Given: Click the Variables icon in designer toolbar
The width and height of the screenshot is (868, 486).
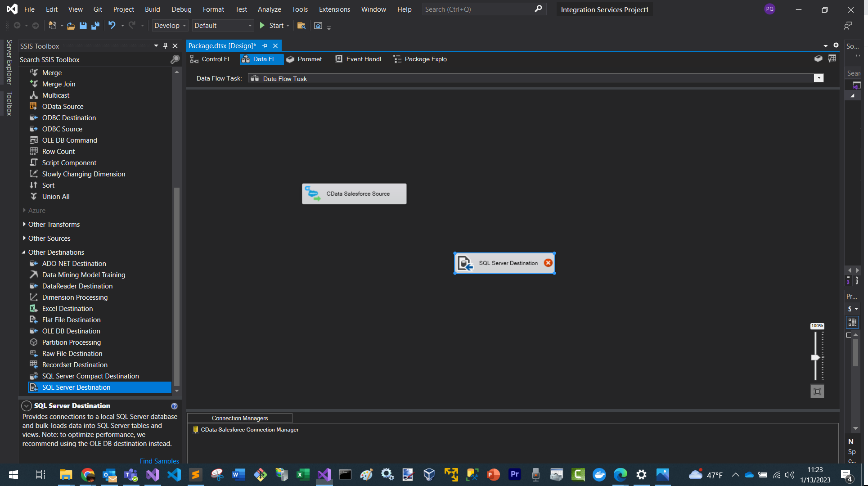Looking at the screenshot, I should coord(832,59).
